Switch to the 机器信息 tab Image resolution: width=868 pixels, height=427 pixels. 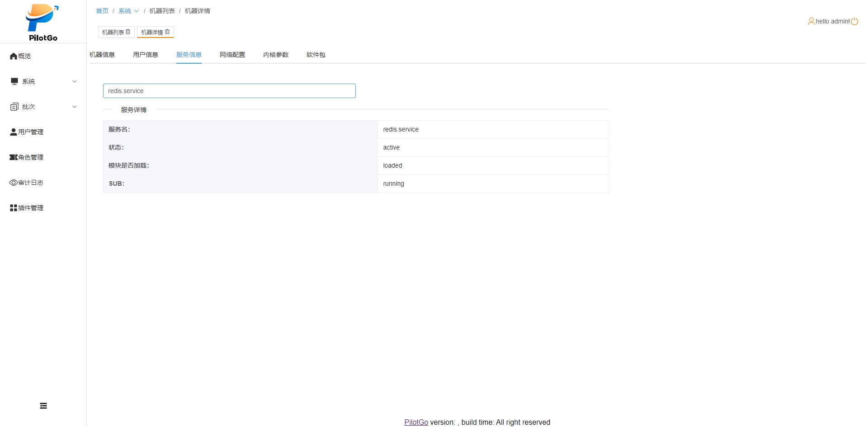[x=102, y=55]
